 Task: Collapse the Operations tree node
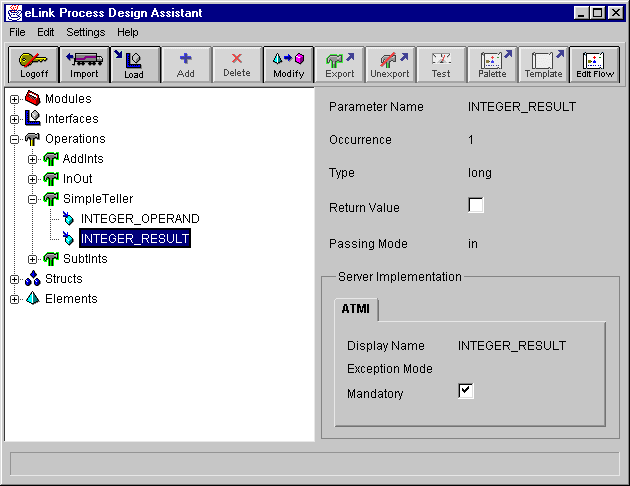click(14, 139)
